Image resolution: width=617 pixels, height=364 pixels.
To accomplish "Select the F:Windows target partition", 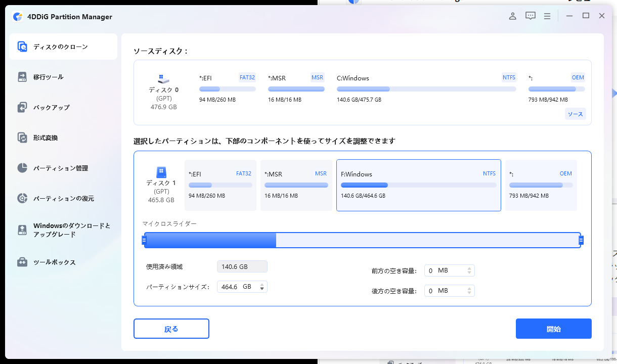I will pos(419,185).
